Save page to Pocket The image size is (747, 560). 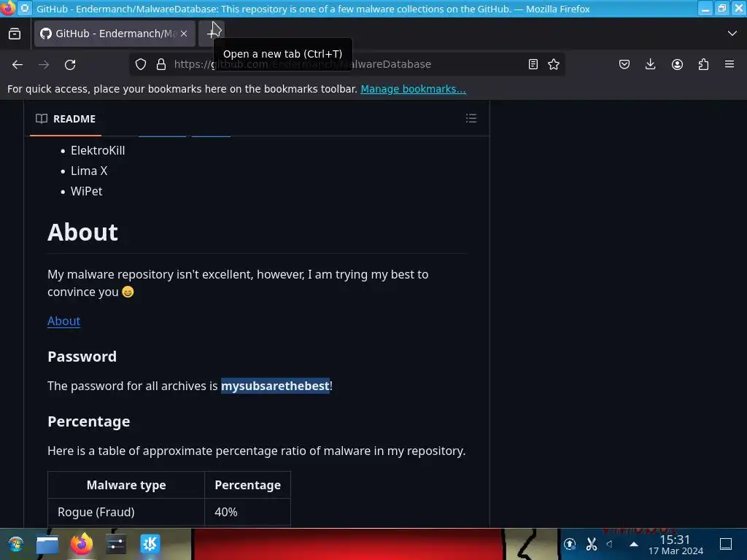pyautogui.click(x=624, y=64)
